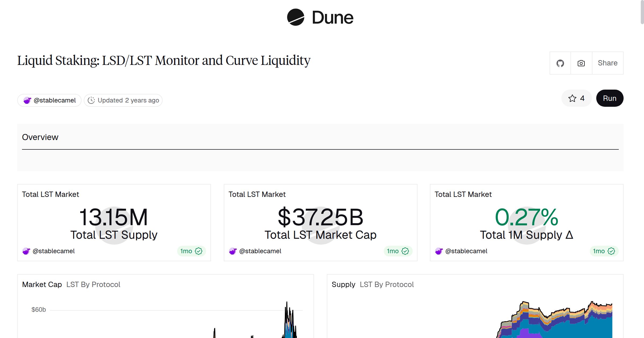The image size is (644, 338).
Task: Open the dashboard's GitHub link icon
Action: coord(560,63)
